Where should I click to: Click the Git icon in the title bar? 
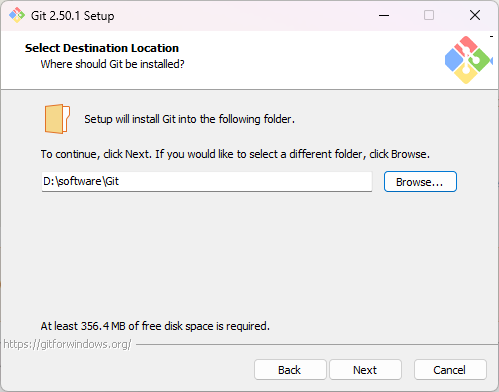tap(17, 15)
